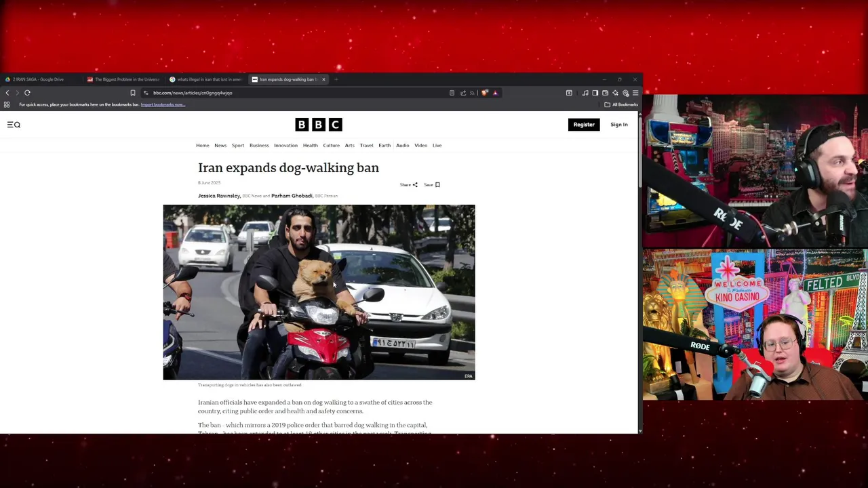Viewport: 868px width, 488px height.
Task: Click the top webcam feed with capped man
Action: 755,171
